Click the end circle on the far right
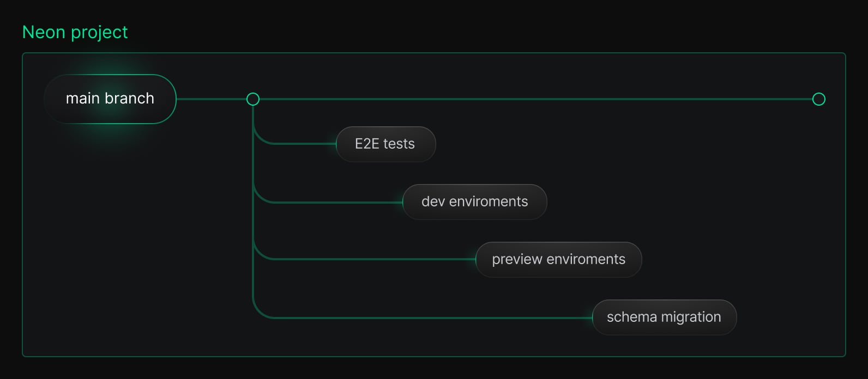This screenshot has height=379, width=868. tap(818, 99)
